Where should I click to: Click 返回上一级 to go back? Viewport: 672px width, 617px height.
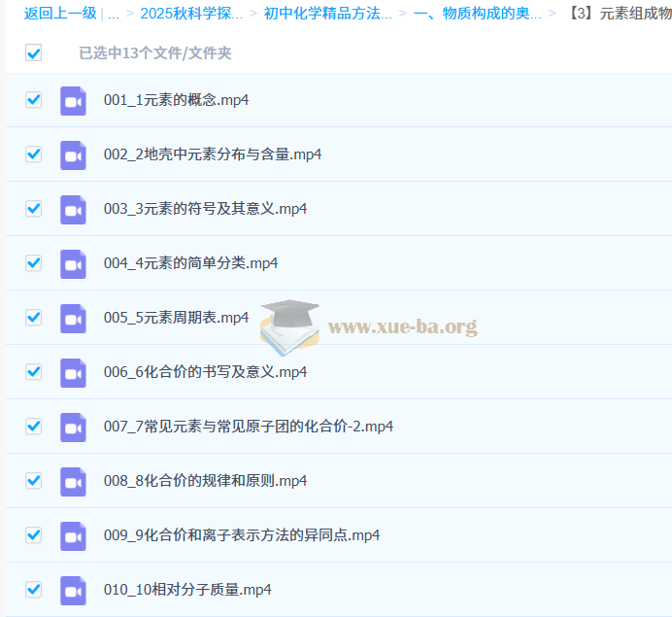pyautogui.click(x=60, y=14)
